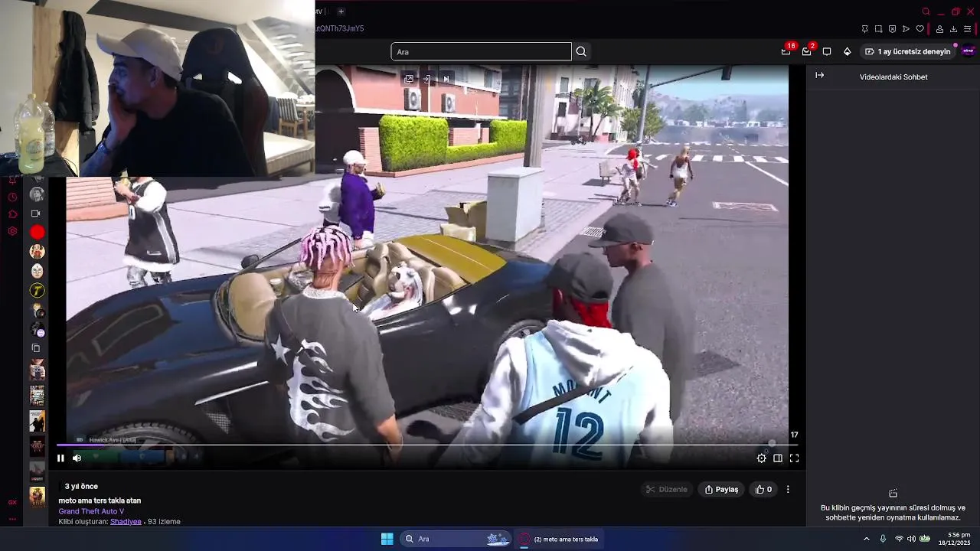Click the Windows taskbar search box
This screenshot has width=980, height=551.
pyautogui.click(x=456, y=539)
